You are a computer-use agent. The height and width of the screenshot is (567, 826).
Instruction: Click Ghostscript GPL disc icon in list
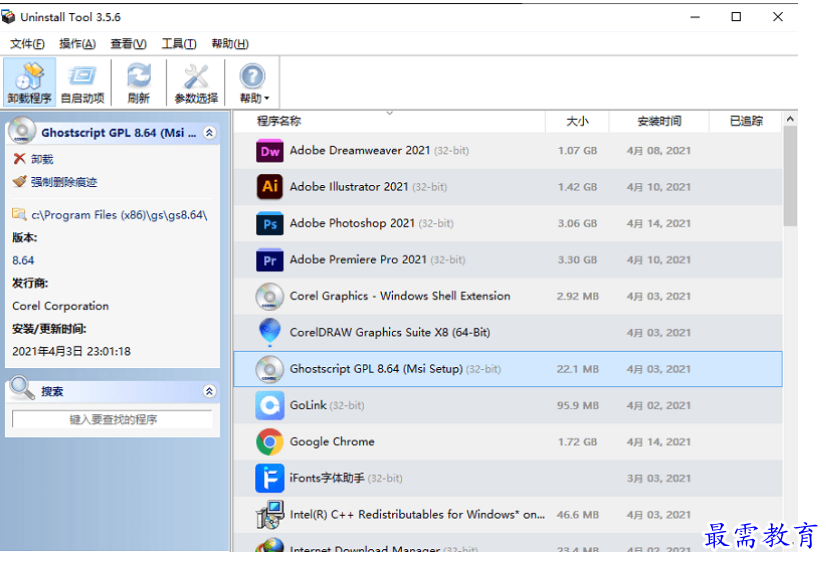(270, 369)
